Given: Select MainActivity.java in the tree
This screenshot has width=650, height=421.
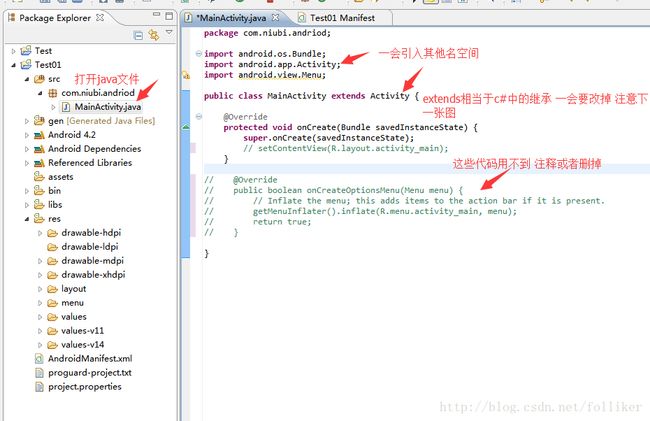Looking at the screenshot, I should pyautogui.click(x=108, y=107).
